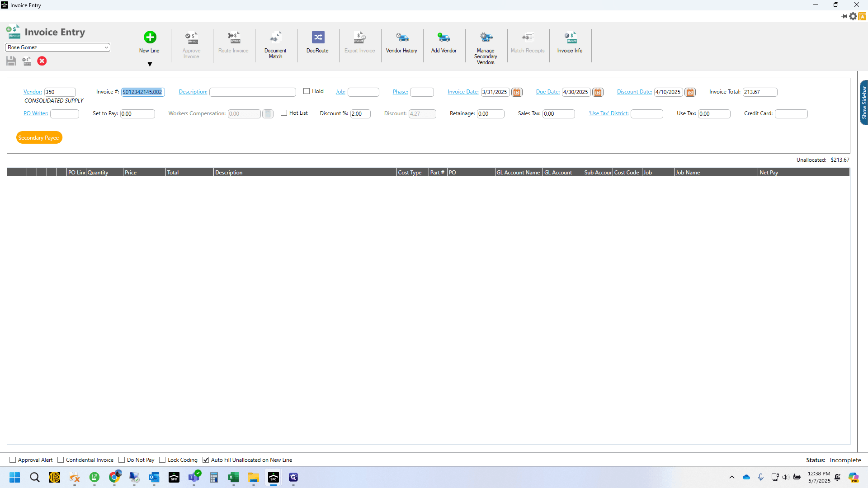Viewport: 868px width, 488px height.
Task: Click the Credit Card input field
Action: [x=791, y=114]
